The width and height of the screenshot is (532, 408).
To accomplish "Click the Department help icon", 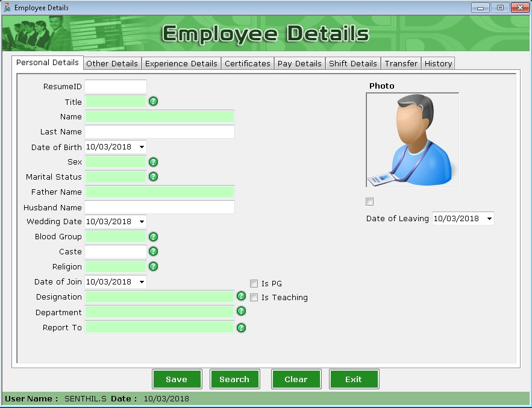I will click(241, 312).
